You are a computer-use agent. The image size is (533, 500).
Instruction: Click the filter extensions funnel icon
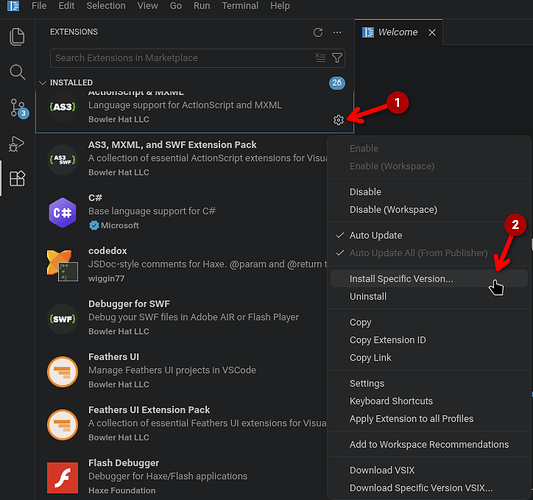[337, 58]
